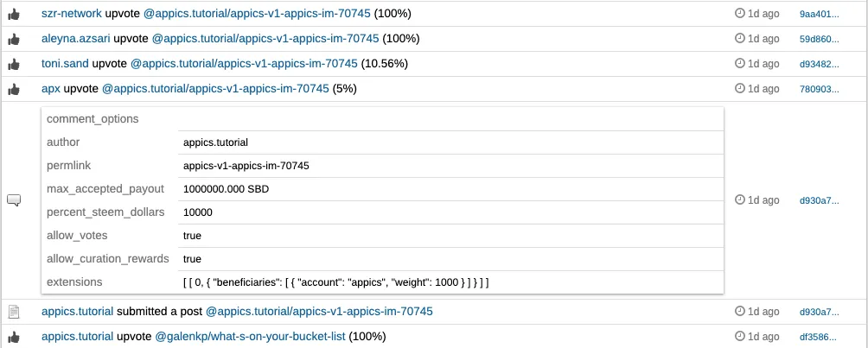Open @galenkp/what-s-on-your-bucket-list post link
Screen dimensions: 868x348
pos(250,337)
